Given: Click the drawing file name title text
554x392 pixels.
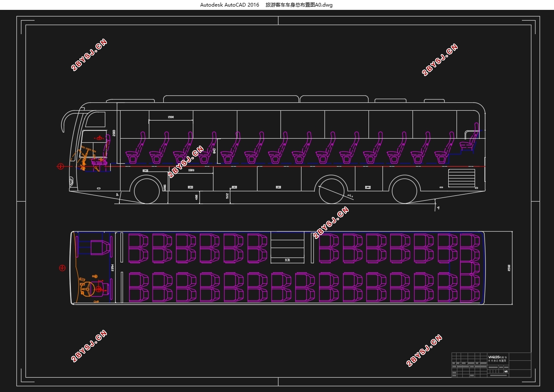Looking at the screenshot, I should 299,5.
